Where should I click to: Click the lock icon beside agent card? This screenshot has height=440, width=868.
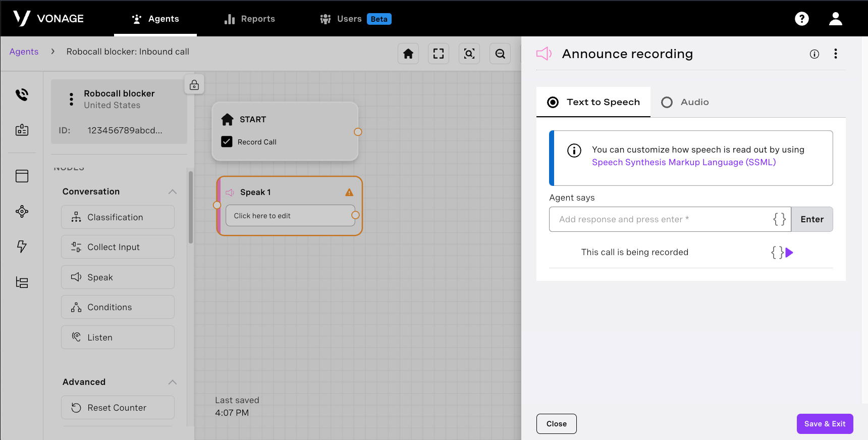[194, 85]
